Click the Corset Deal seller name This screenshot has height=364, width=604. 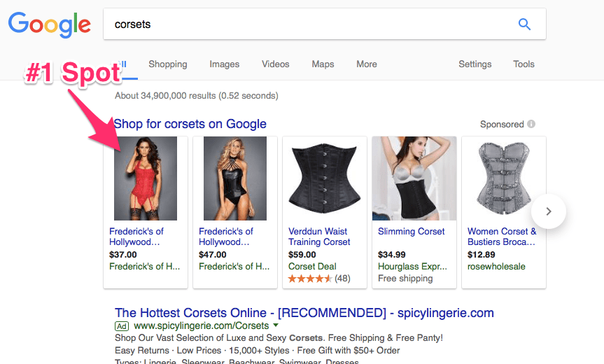(312, 266)
